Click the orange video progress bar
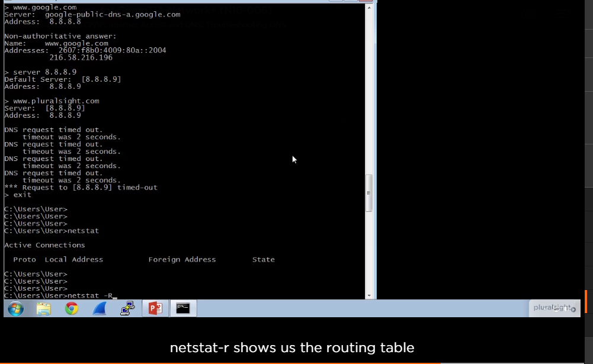The width and height of the screenshot is (593, 364). (220, 363)
